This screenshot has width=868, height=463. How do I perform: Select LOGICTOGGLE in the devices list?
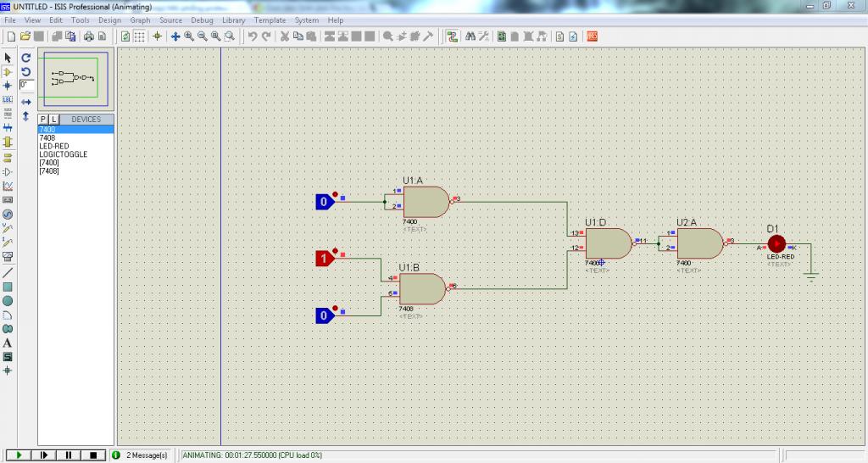pos(63,154)
